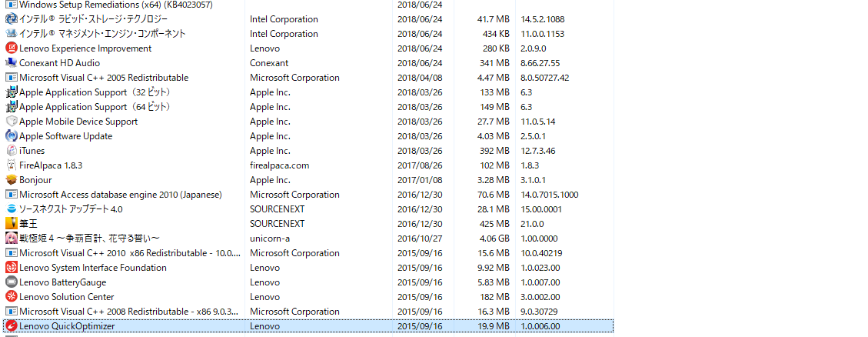The width and height of the screenshot is (868, 337).
Task: Click the FireAlpaca 1.8.3 icon
Action: [11, 165]
